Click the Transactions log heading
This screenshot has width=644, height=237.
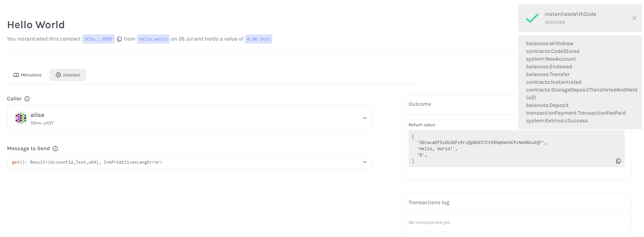coord(429,203)
